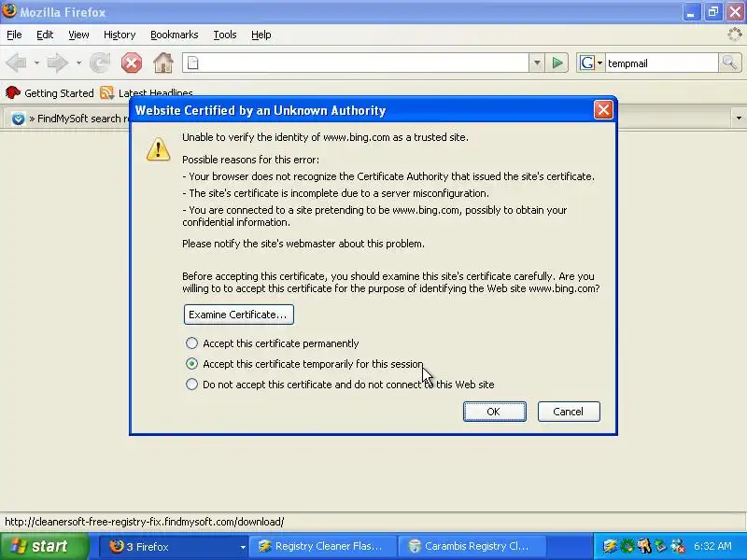
Task: Select Do not accept this certificate option
Action: [x=191, y=385]
